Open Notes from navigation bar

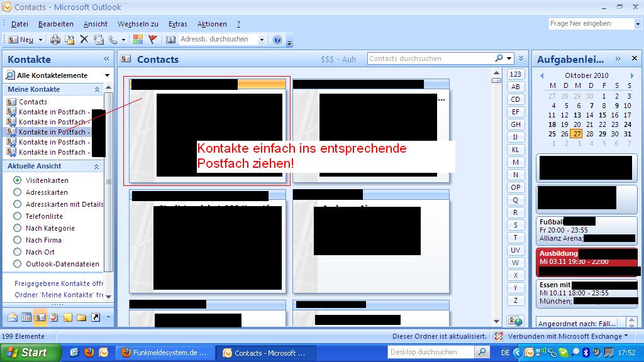pyautogui.click(x=68, y=317)
